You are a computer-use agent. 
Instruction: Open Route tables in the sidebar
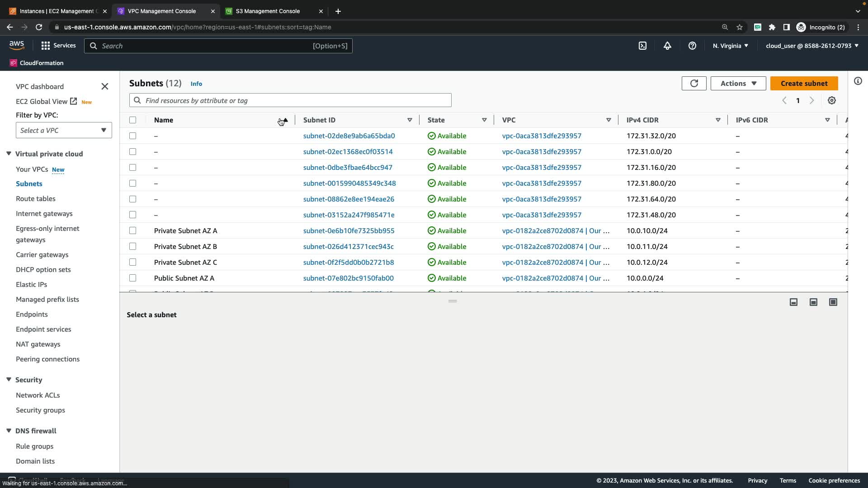[x=35, y=198]
